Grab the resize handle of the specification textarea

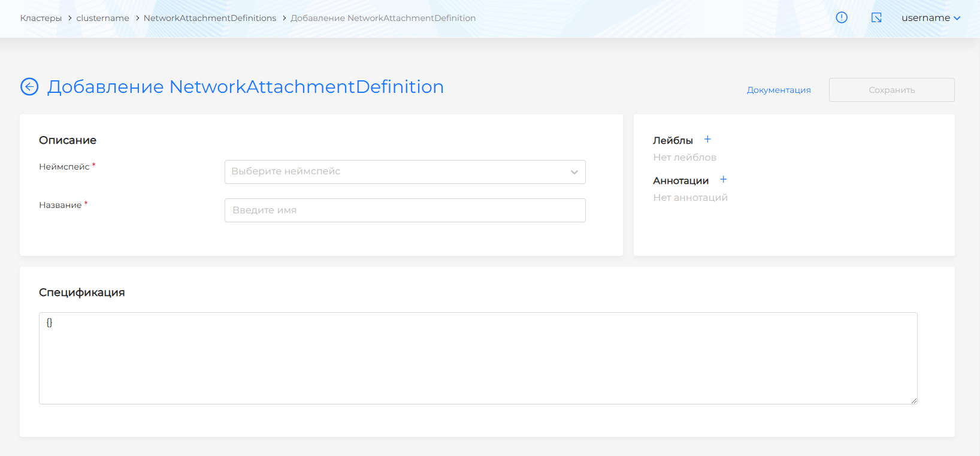[914, 401]
